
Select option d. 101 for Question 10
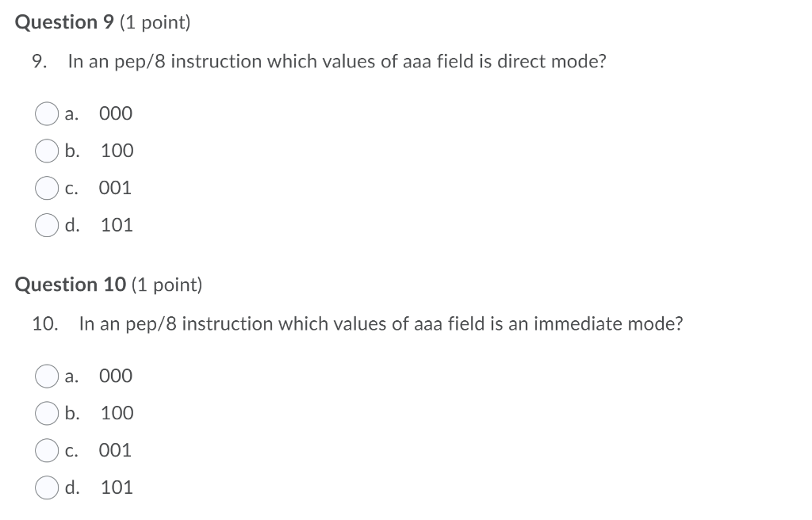coord(47,487)
